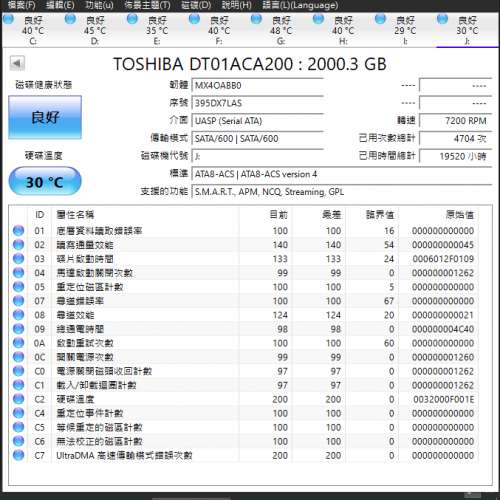The height and width of the screenshot is (500, 500).
Task: Select raw value 000000000021
Action: (443, 315)
